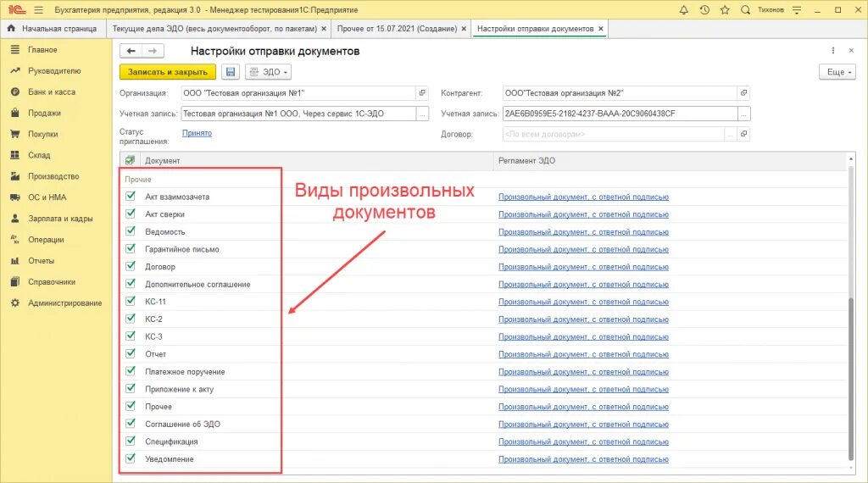Open Главное section in sidebar
The width and height of the screenshot is (868, 483).
point(42,50)
